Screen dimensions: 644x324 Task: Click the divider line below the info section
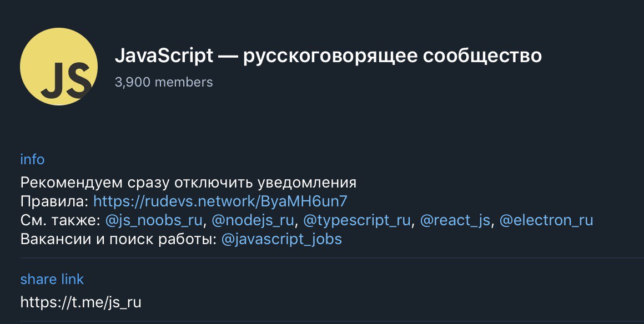[332, 258]
